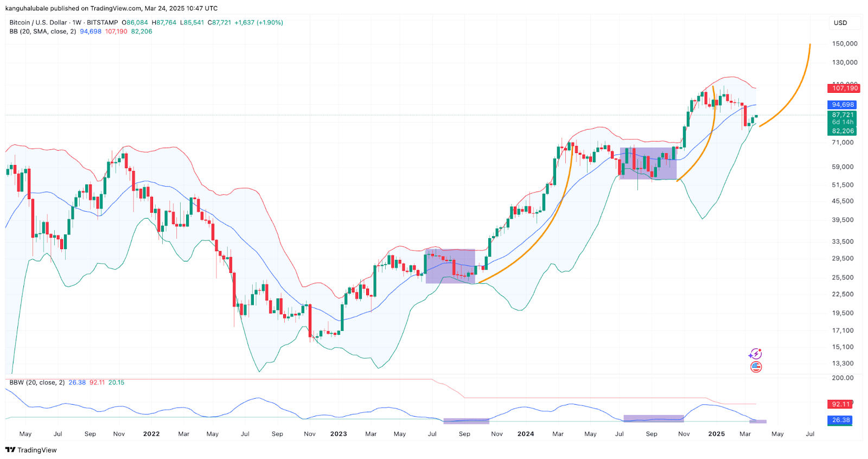The height and width of the screenshot is (459, 868).
Task: Click the US flag economic event icon
Action: pos(756,367)
